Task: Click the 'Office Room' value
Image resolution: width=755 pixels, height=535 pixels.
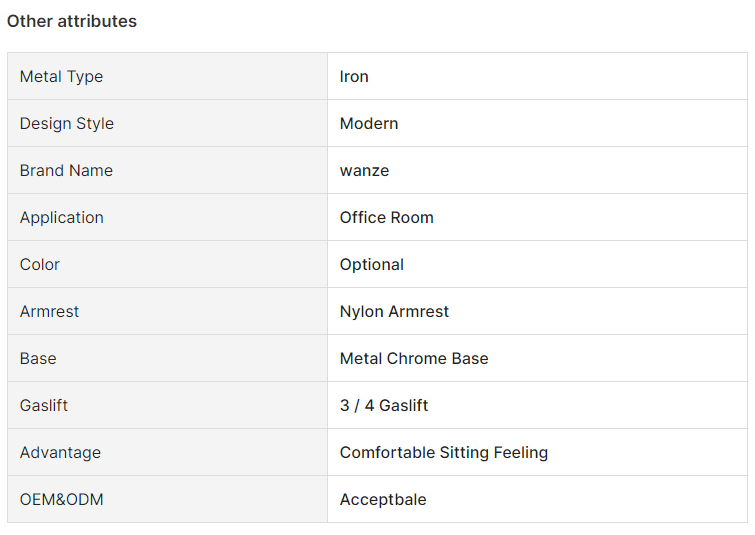Action: click(x=387, y=218)
